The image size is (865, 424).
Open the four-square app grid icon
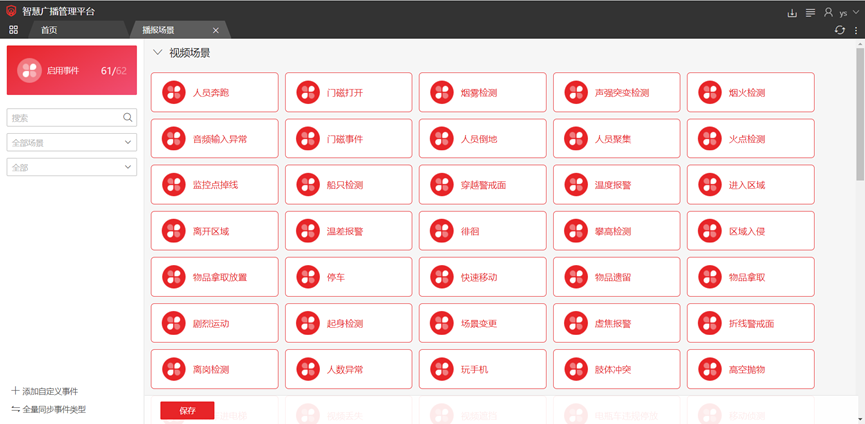[x=13, y=30]
